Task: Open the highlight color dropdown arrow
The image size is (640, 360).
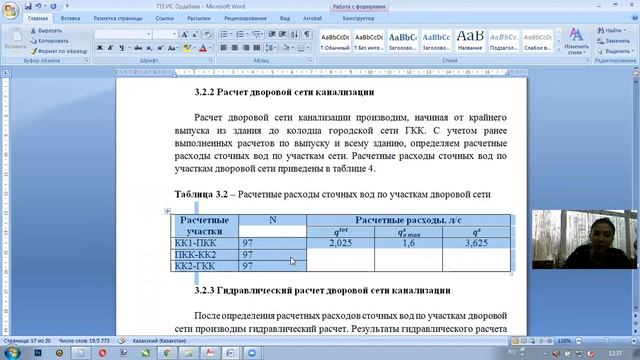Action: [x=194, y=48]
